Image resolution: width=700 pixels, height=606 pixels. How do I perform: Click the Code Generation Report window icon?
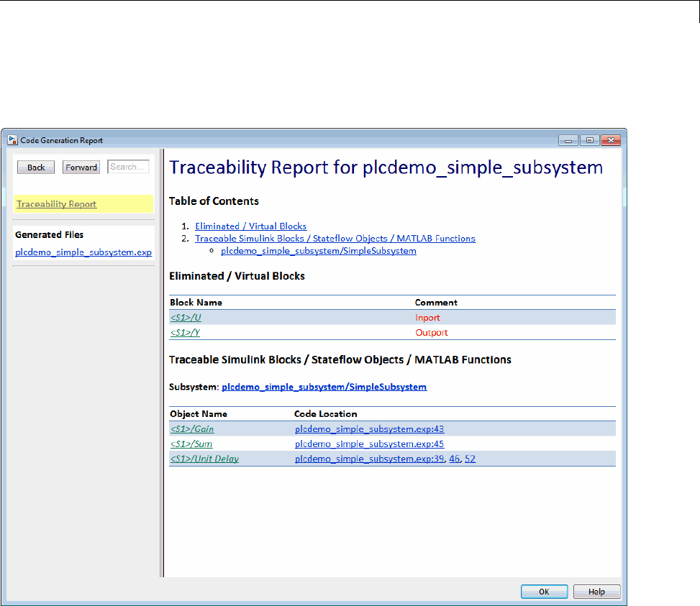click(x=12, y=140)
